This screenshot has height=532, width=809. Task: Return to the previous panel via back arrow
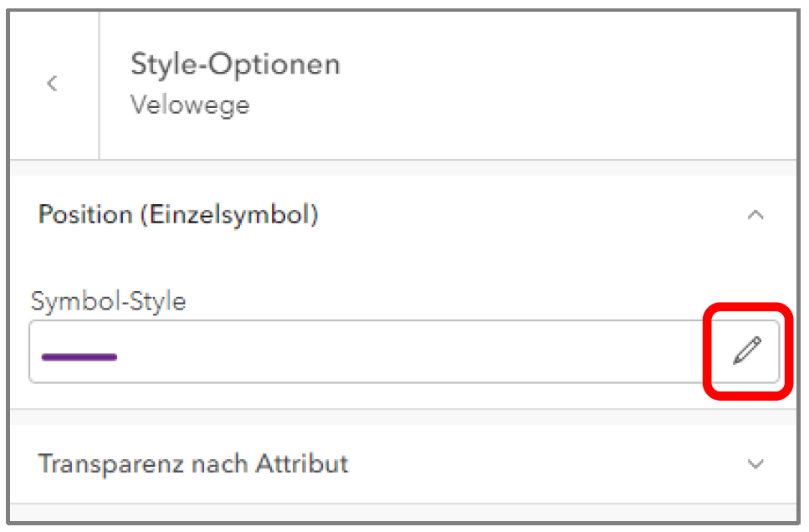click(53, 84)
